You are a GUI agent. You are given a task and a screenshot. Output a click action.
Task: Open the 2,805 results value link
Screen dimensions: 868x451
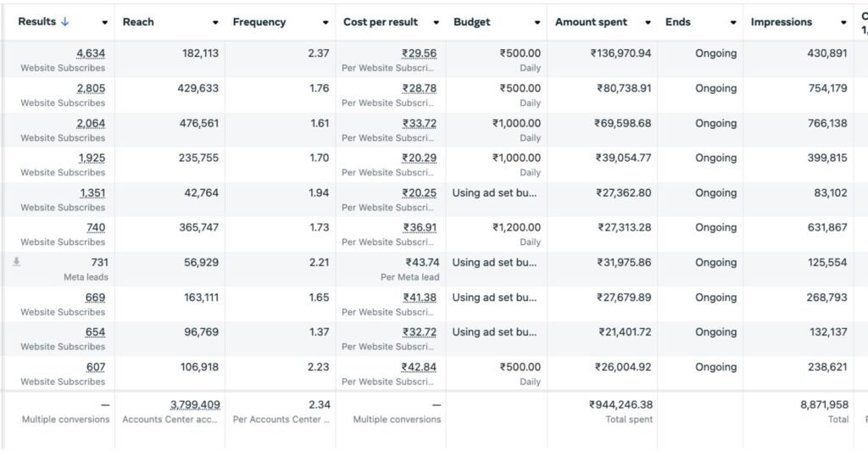91,88
